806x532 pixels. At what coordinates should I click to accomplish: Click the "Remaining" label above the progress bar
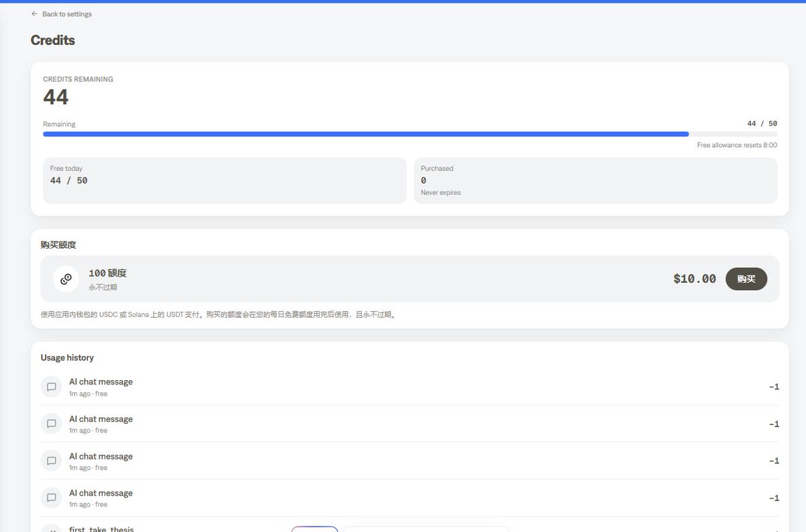59,124
